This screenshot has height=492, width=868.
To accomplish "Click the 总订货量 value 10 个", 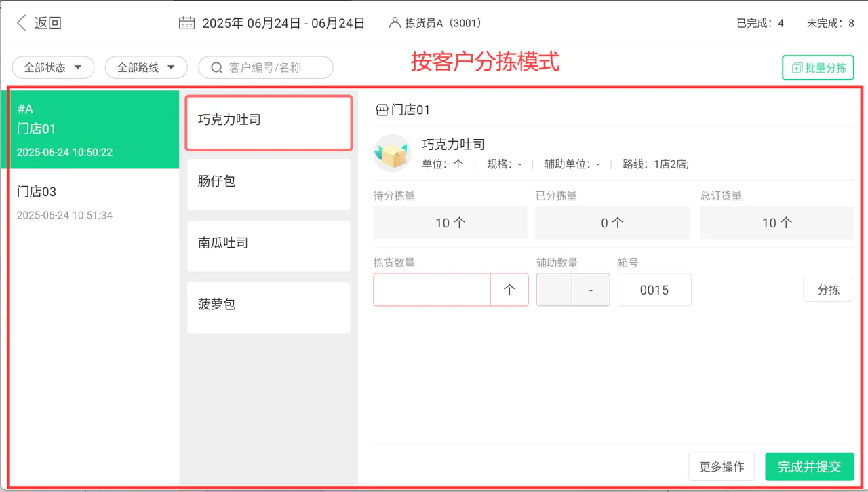I will click(777, 223).
